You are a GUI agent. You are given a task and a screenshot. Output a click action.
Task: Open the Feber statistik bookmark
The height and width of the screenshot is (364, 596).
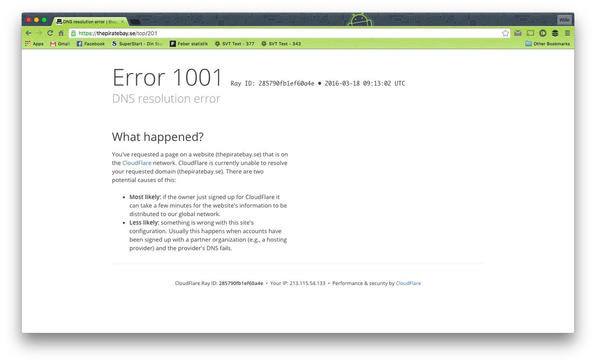pos(189,44)
